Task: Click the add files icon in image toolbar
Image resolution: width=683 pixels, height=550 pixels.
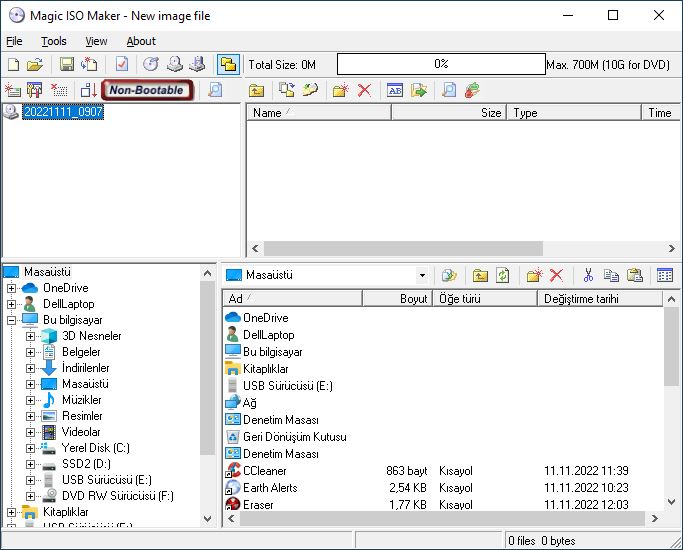Action: (x=287, y=90)
